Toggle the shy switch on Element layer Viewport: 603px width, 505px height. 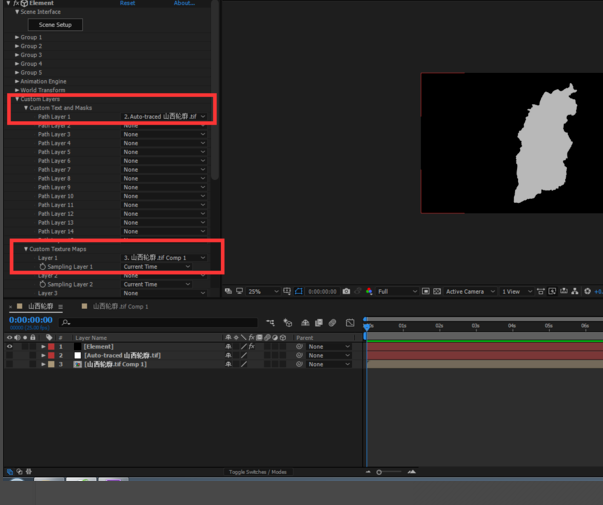click(x=228, y=347)
